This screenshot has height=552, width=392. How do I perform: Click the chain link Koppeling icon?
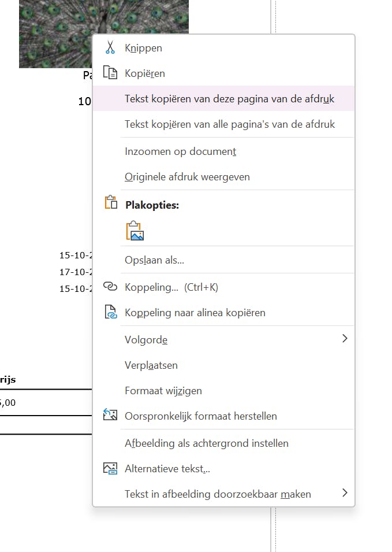click(x=110, y=287)
